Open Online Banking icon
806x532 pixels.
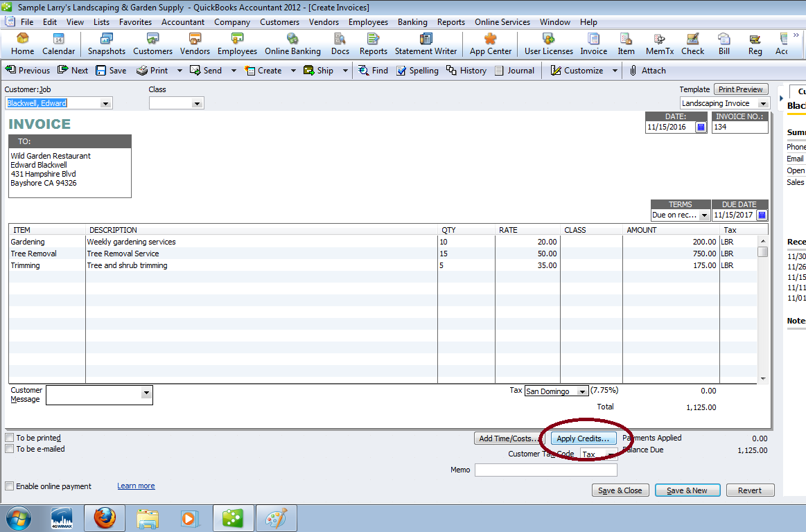tap(292, 44)
